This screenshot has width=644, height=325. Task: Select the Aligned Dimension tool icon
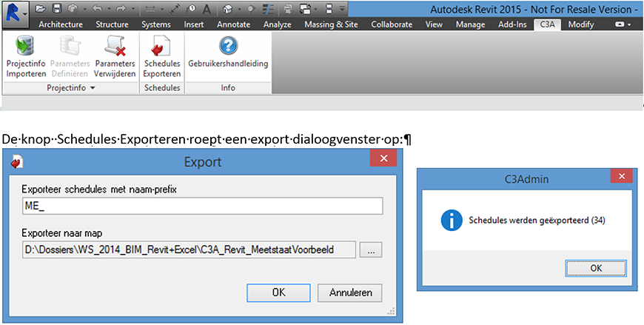pyautogui.click(x=175, y=9)
